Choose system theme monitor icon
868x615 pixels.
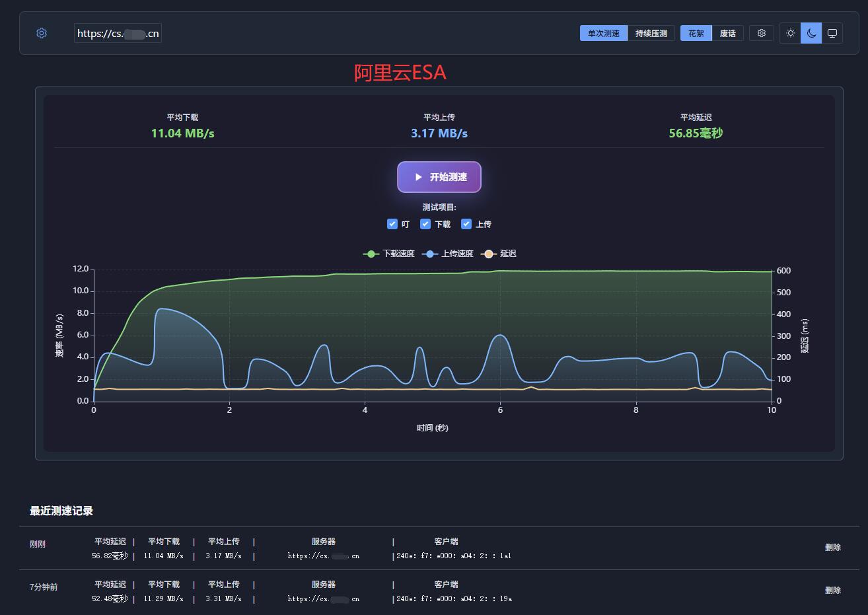click(x=832, y=33)
